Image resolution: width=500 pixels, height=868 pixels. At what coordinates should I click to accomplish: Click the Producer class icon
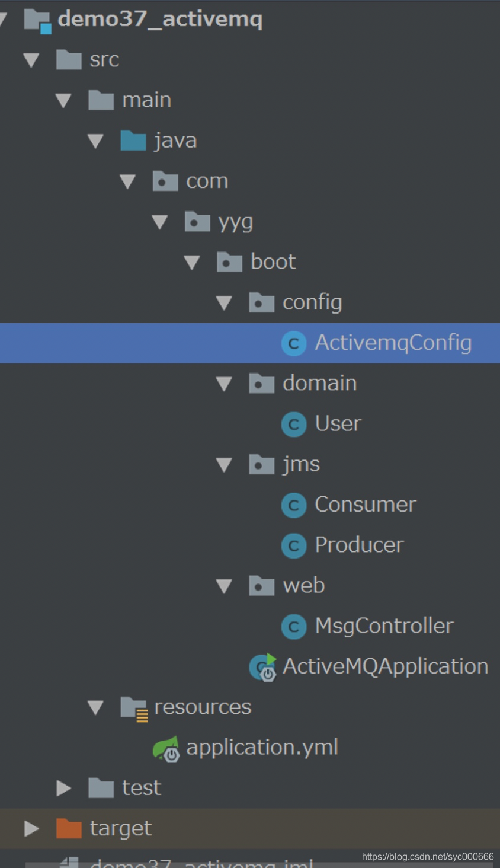294,545
